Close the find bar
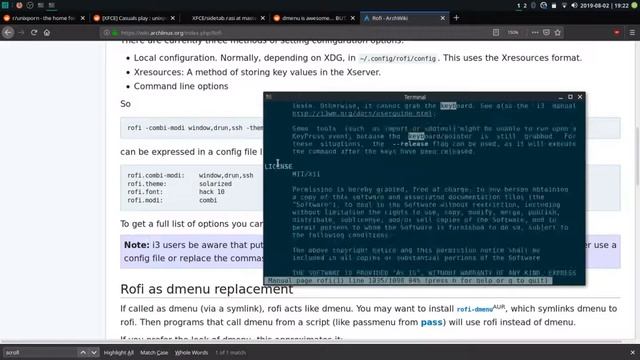This screenshot has height=360, width=640. tap(632, 353)
